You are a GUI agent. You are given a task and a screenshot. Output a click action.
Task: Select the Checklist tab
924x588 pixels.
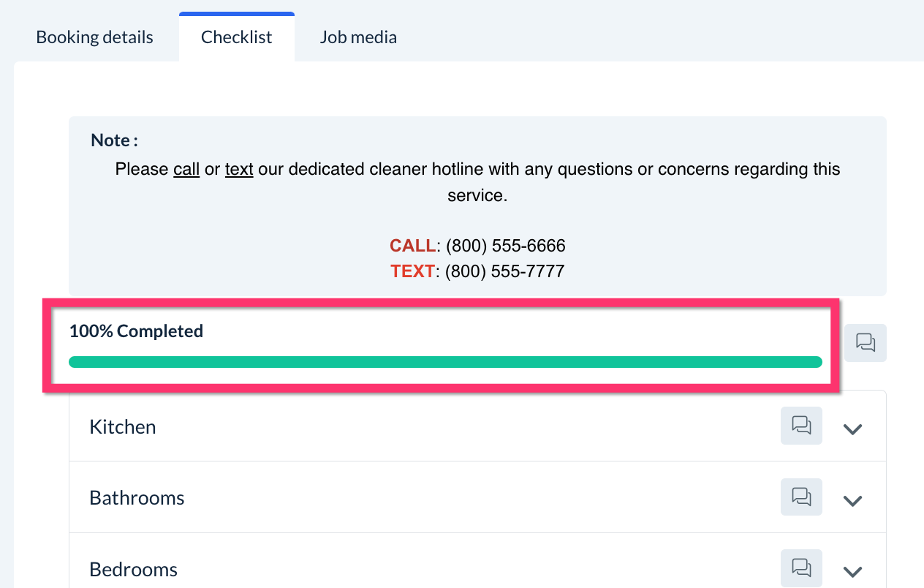pos(236,37)
